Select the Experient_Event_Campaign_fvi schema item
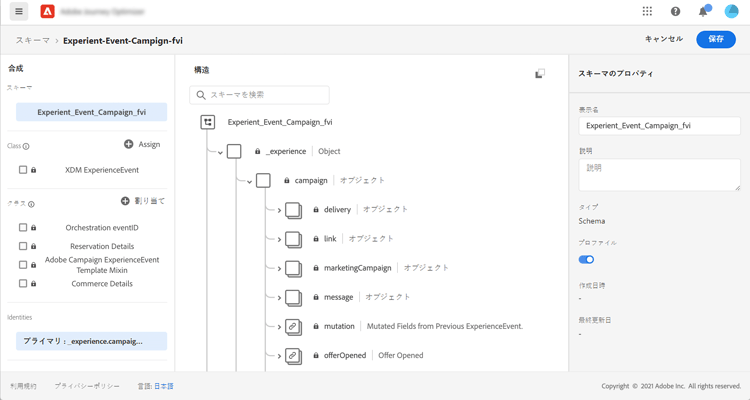Viewport: 750px width, 400px height. tap(91, 112)
